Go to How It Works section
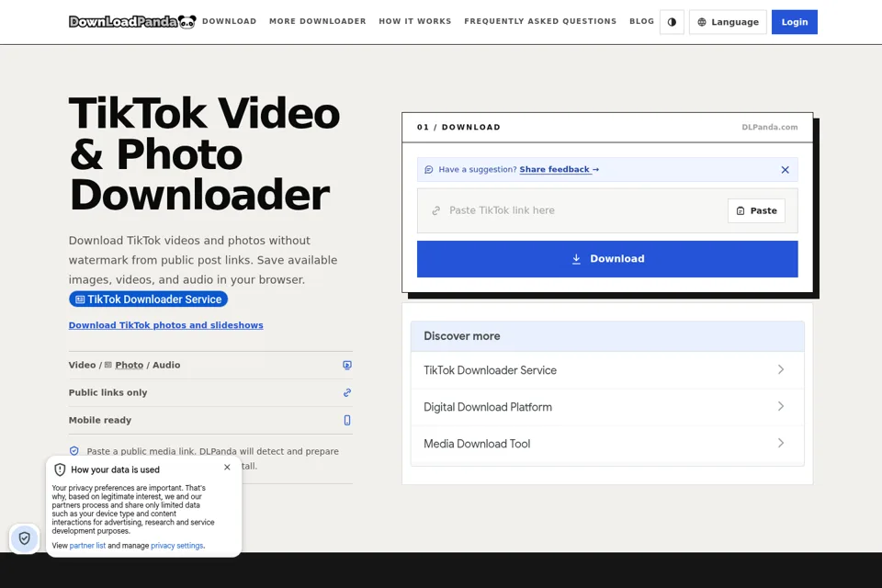 pyautogui.click(x=415, y=21)
